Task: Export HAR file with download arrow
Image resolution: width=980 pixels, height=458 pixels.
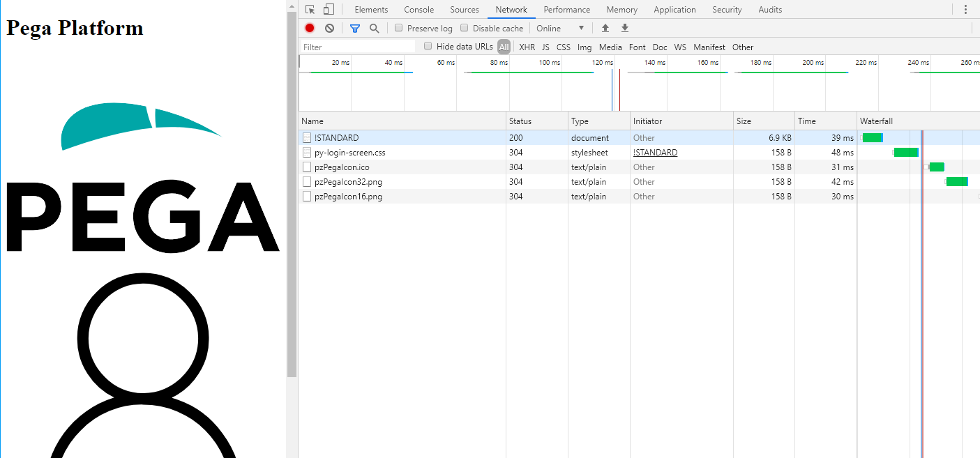Action: tap(625, 28)
